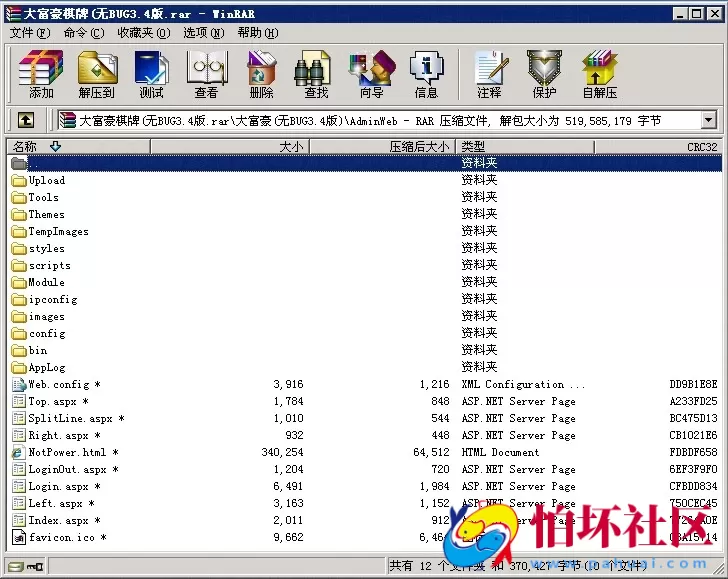The width and height of the screenshot is (728, 579).
Task: Select the Themes folder row
Action: coord(365,215)
